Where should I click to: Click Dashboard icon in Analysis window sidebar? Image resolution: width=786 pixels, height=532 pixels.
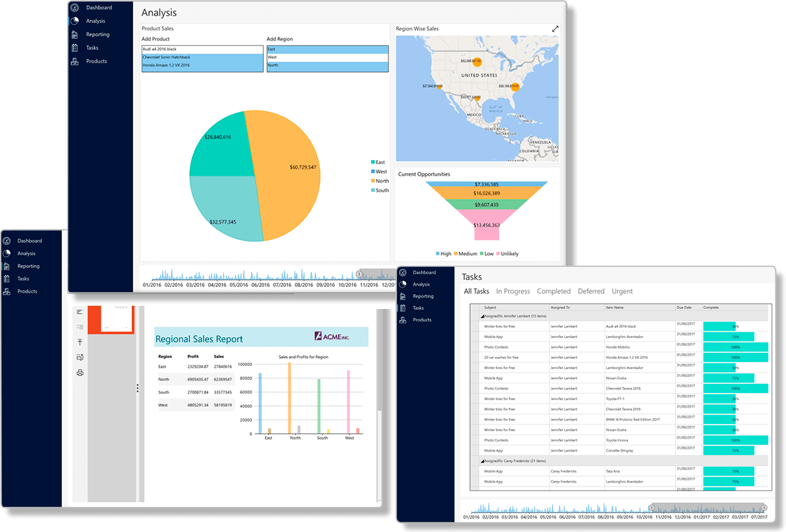[74, 8]
